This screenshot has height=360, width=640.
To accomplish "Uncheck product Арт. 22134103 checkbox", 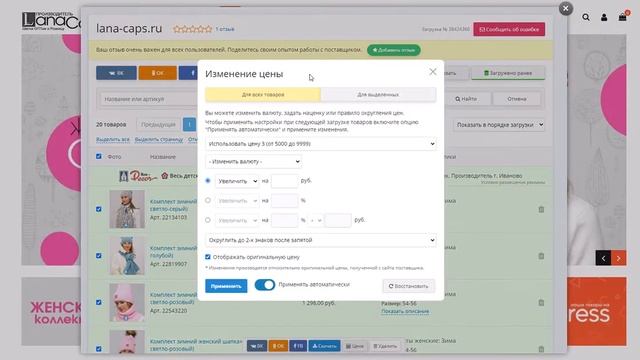I will click(x=98, y=209).
